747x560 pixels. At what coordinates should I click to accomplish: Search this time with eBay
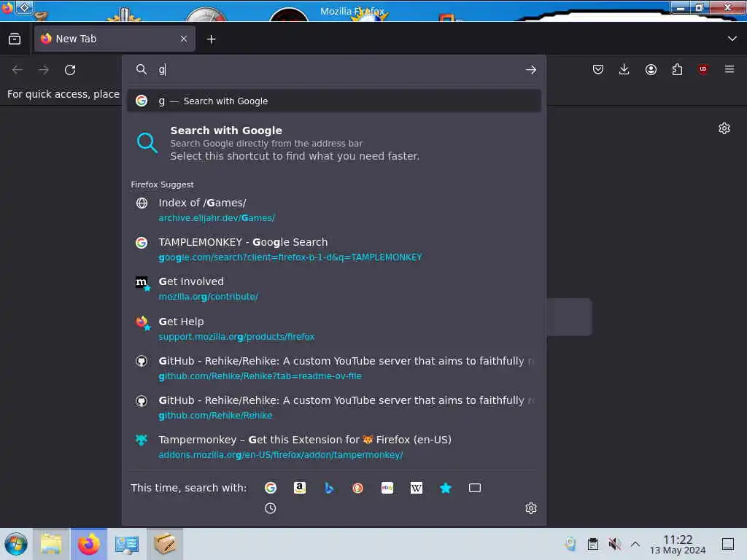click(387, 488)
